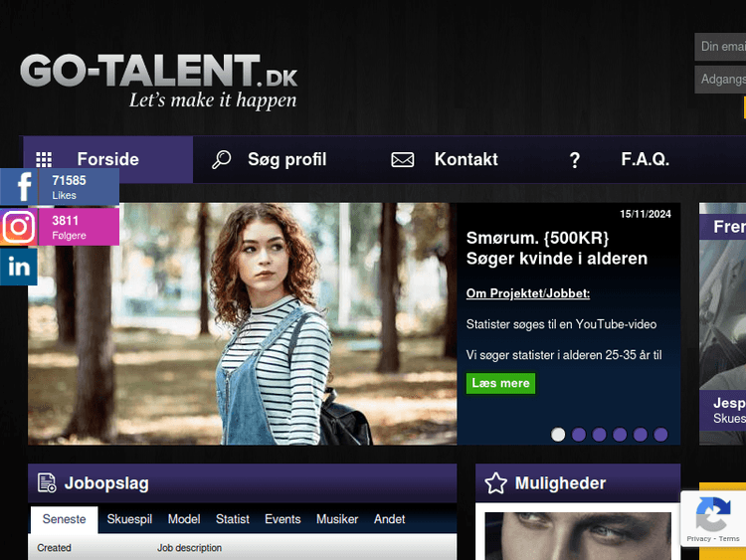Click the envelope icon for Kontakt
Screen dimensions: 746x560
(x=403, y=159)
